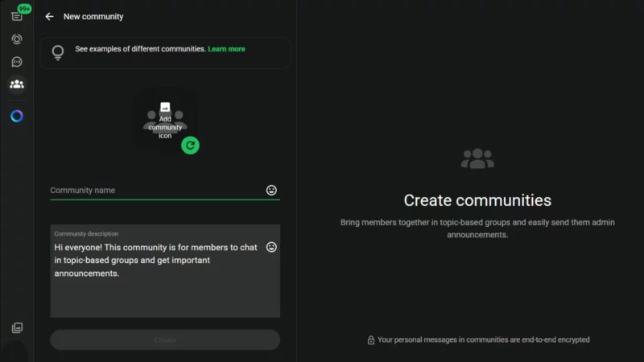The height and width of the screenshot is (362, 644).
Task: Open emoji picker for Community name
Action: [271, 190]
